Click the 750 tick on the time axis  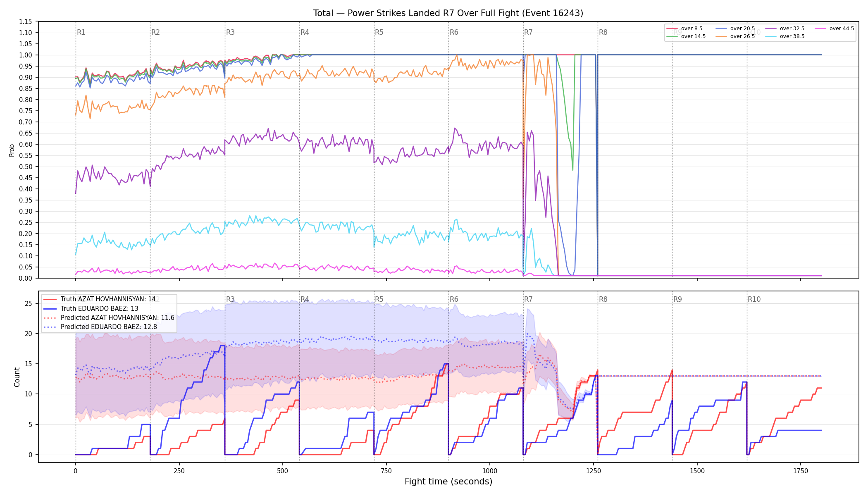tap(386, 471)
